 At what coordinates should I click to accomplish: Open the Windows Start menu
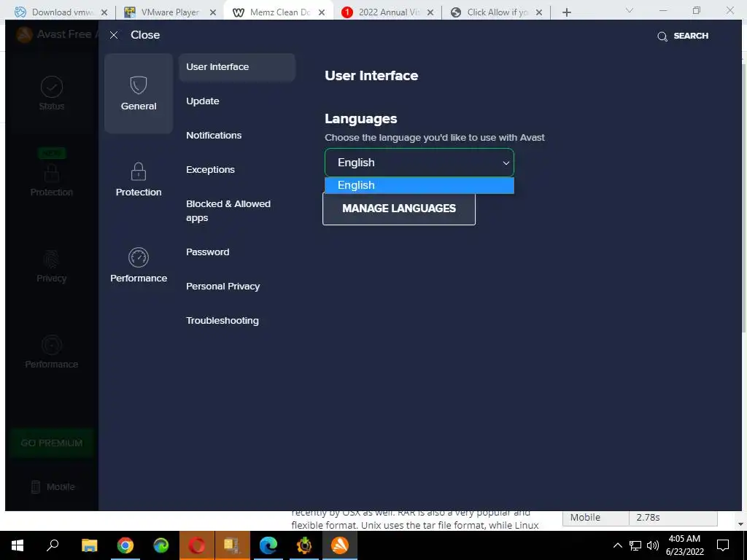(x=18, y=545)
